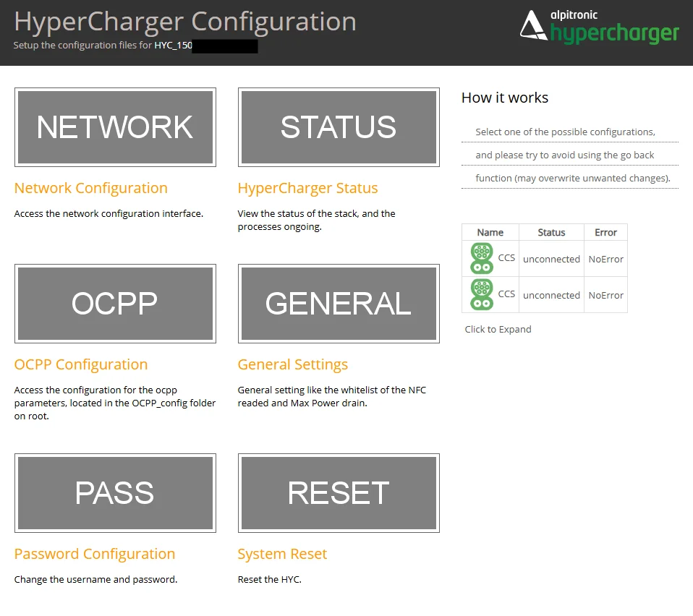Expand connector table via Click to Expand
The image size is (693, 616).
click(x=498, y=330)
